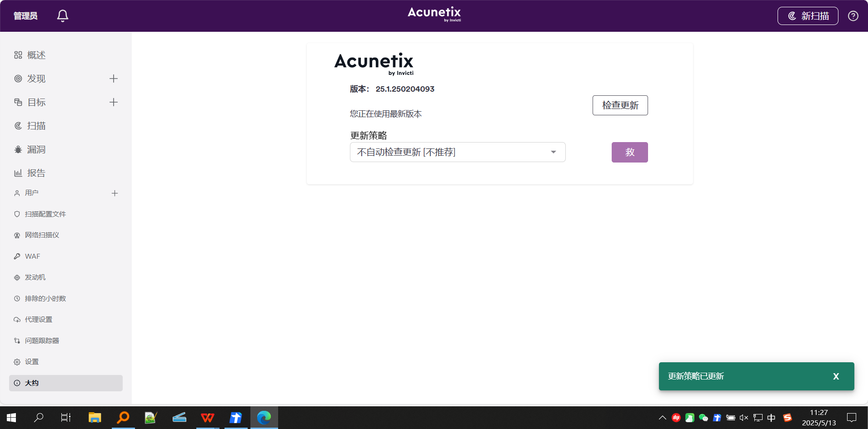Expand the 发现 plus icon
This screenshot has width=868, height=429.
point(114,79)
